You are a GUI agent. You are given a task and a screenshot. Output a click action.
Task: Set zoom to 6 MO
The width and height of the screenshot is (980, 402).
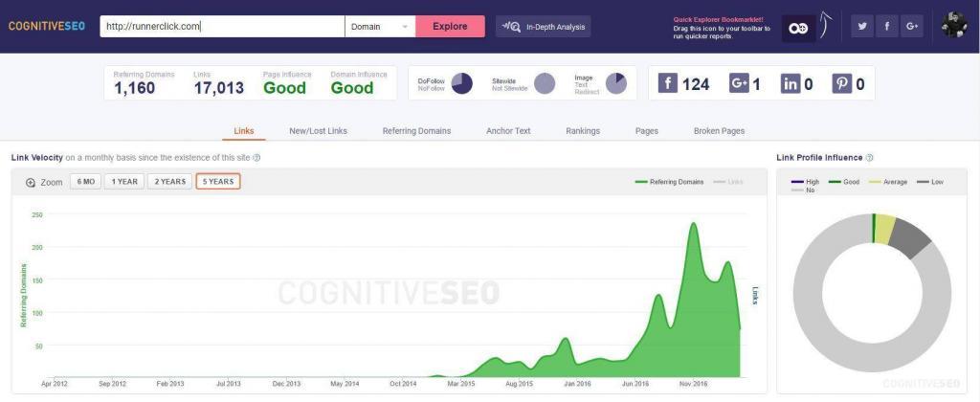pos(85,181)
